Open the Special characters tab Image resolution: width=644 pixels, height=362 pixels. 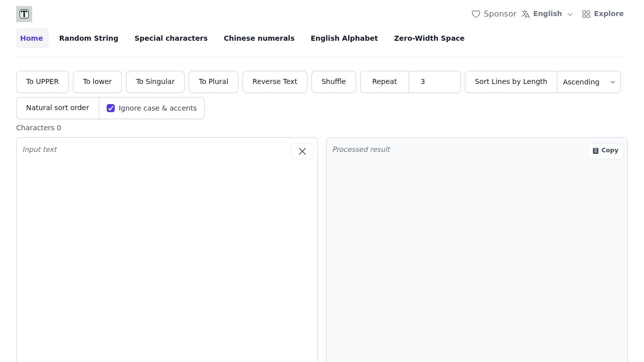171,38
